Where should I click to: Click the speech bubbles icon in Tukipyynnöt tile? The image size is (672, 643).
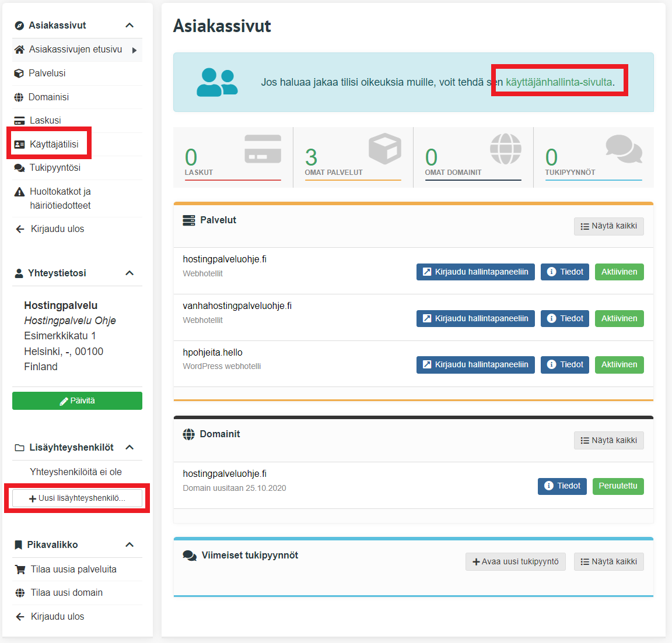click(x=624, y=149)
